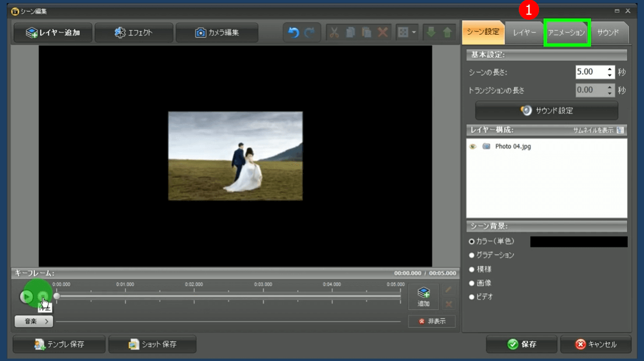644x361 pixels.
Task: Click the サウンド設定 button
Action: tap(547, 111)
